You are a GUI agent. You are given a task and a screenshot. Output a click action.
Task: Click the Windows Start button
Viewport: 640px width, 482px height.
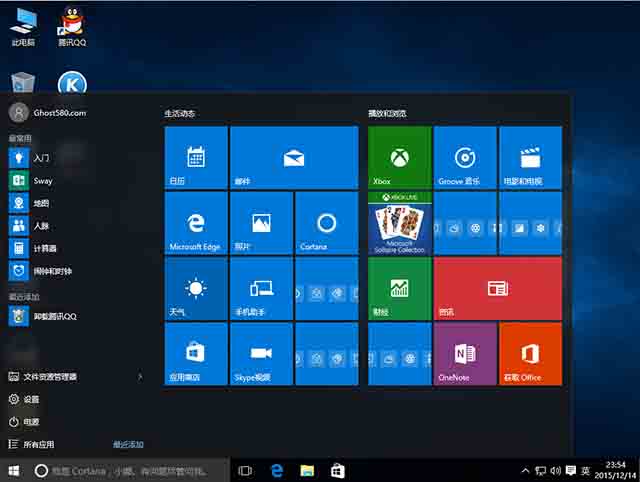tap(13, 471)
